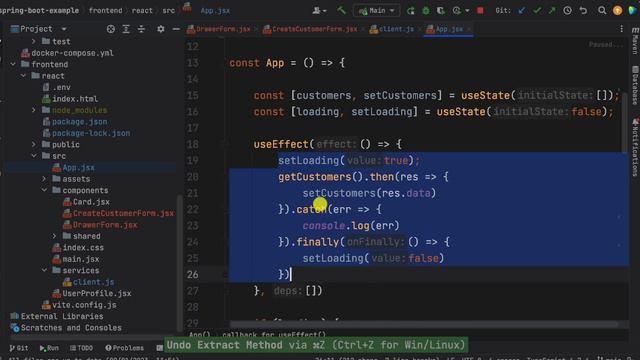Commit changes with Git checkmark icon
The width and height of the screenshot is (640, 360).
537,11
